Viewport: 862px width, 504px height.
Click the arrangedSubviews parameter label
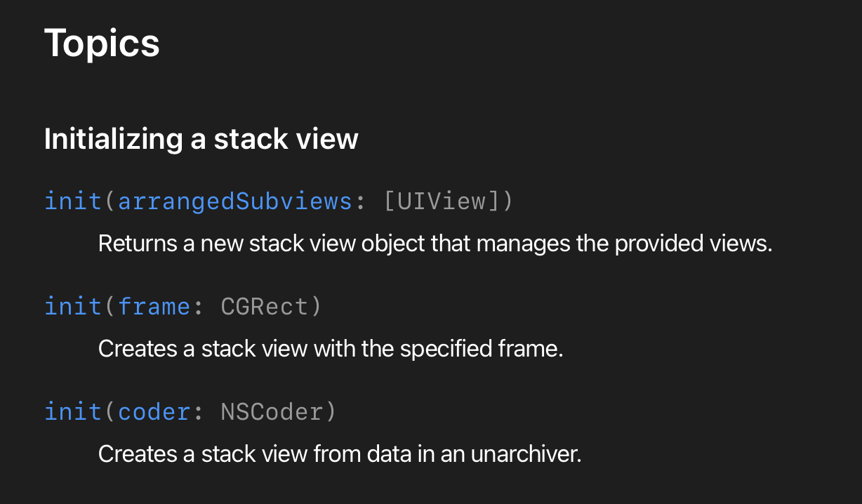click(x=234, y=201)
